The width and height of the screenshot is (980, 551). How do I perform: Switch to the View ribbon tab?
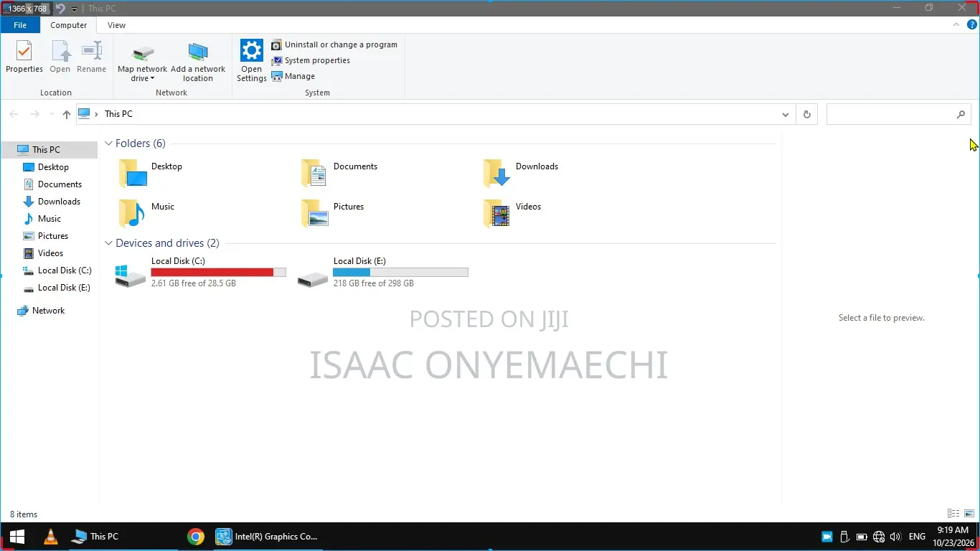tap(116, 25)
